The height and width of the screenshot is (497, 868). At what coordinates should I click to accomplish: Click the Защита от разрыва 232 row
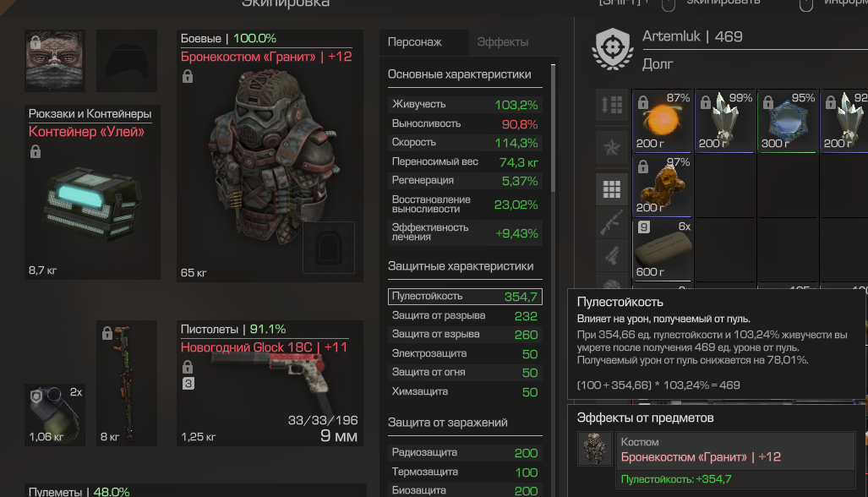(465, 315)
